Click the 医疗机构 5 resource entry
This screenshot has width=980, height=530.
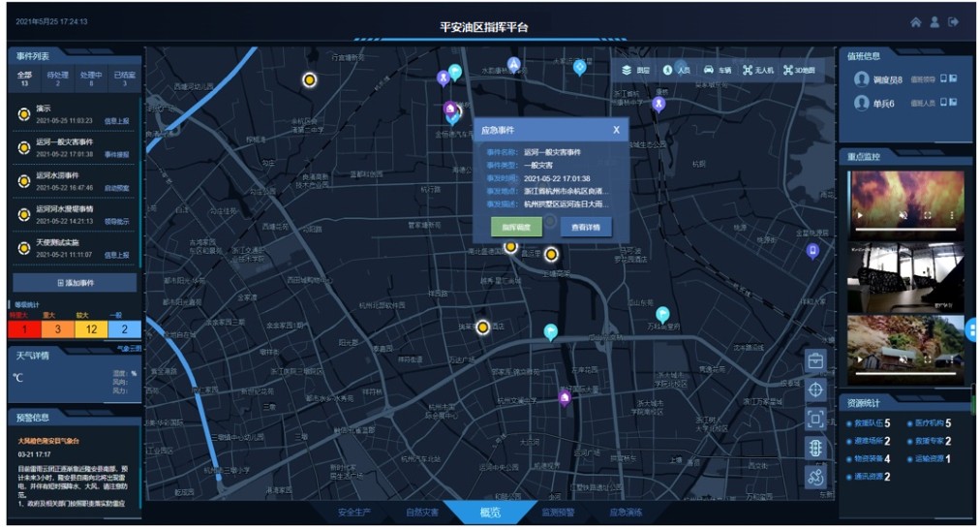coord(930,423)
